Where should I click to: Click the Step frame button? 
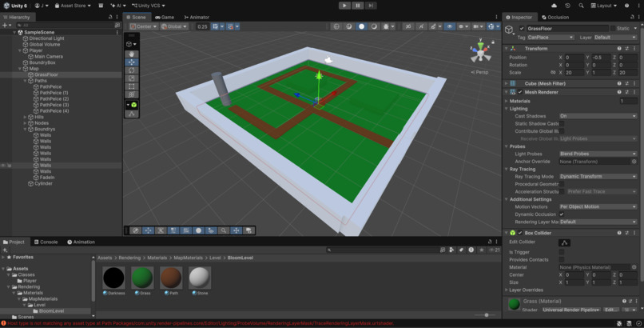(371, 6)
